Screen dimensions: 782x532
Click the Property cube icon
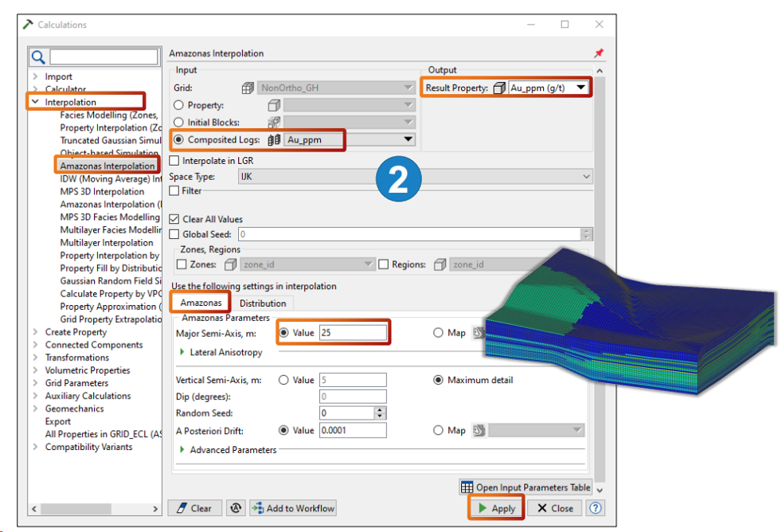(274, 105)
